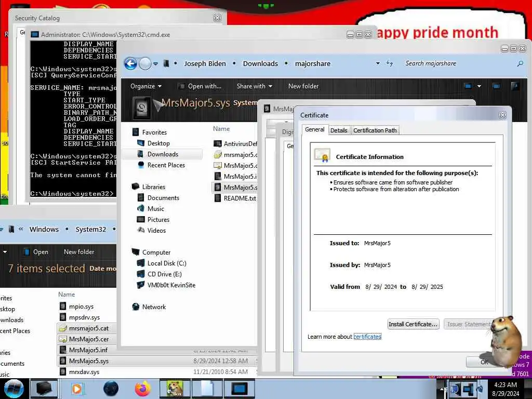Open the Organize menu in majorshare window
This screenshot has width=532, height=399.
[x=146, y=86]
